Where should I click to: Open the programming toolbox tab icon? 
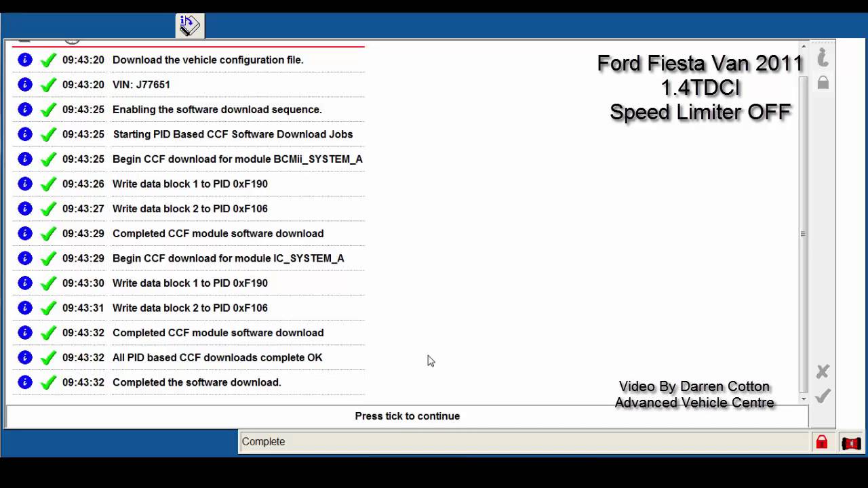coord(190,25)
